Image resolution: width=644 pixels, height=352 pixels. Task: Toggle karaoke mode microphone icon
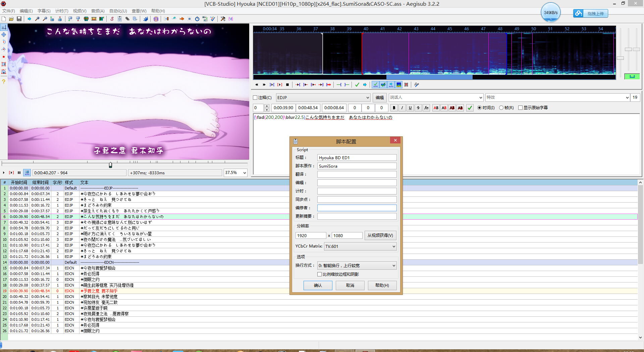pos(417,85)
